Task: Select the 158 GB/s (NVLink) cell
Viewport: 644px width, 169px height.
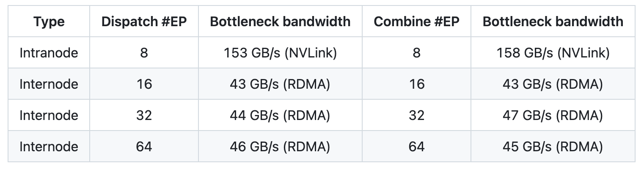Action: tap(553, 53)
